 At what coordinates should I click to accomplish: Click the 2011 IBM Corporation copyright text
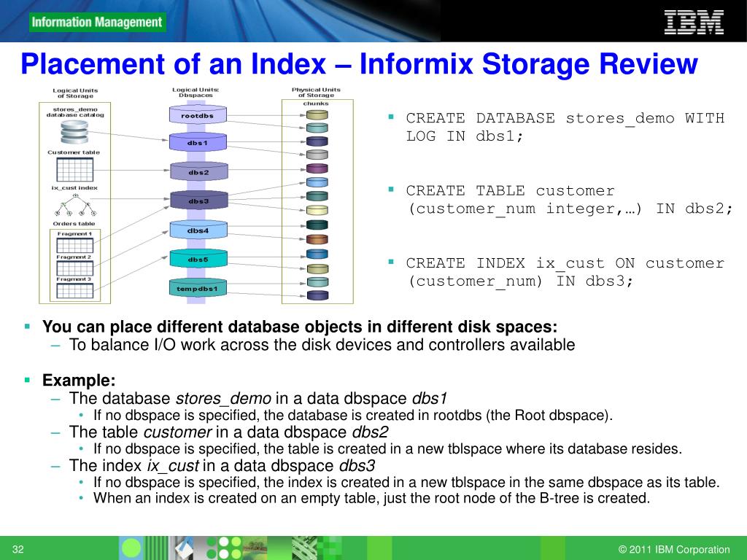(x=673, y=550)
